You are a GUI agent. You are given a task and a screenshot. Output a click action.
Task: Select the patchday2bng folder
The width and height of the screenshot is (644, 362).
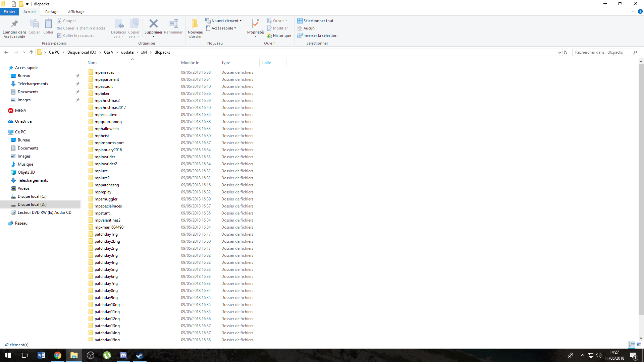coord(107,241)
